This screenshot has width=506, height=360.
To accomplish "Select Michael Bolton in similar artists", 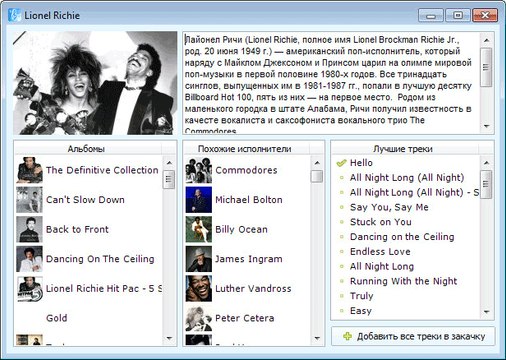I will 249,200.
